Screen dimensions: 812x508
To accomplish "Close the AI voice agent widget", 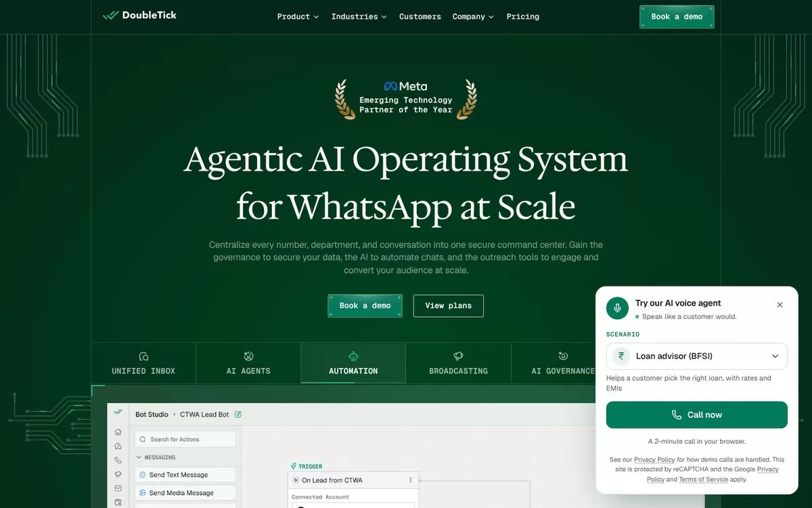I will (x=780, y=305).
